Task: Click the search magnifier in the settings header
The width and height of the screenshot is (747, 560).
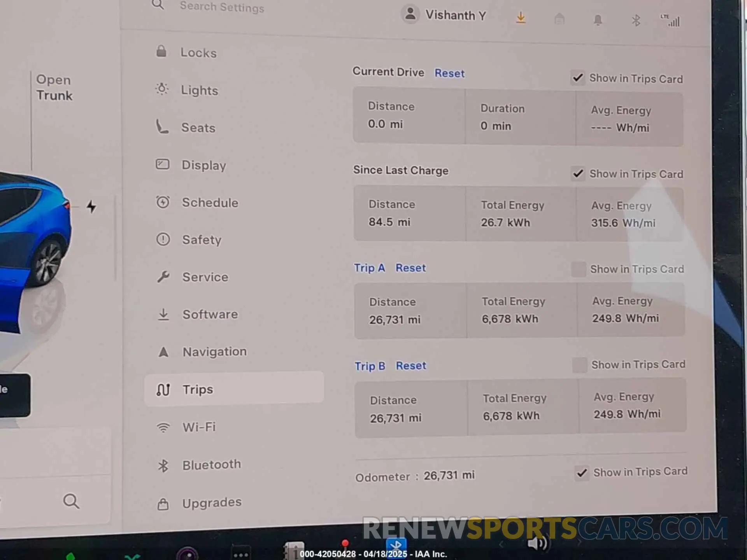Action: (158, 5)
